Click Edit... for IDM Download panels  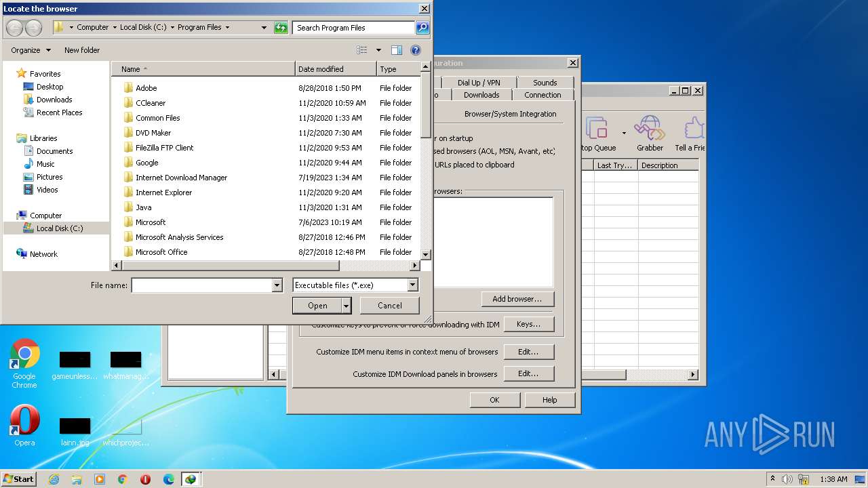coord(529,373)
